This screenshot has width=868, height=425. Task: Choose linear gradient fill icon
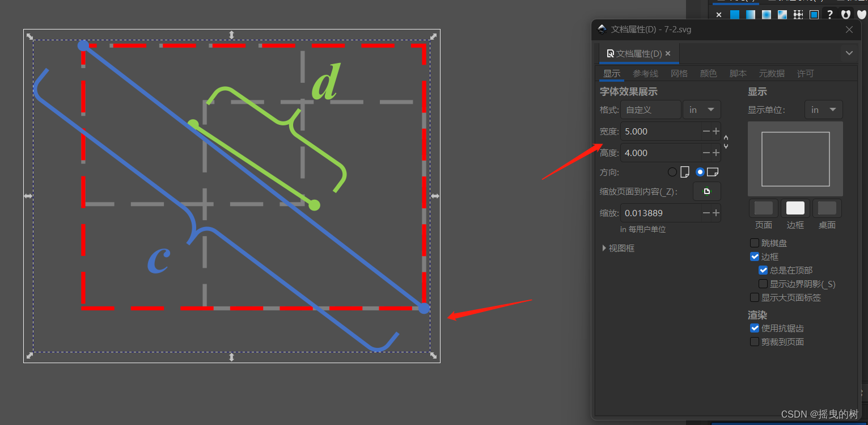pyautogui.click(x=751, y=15)
